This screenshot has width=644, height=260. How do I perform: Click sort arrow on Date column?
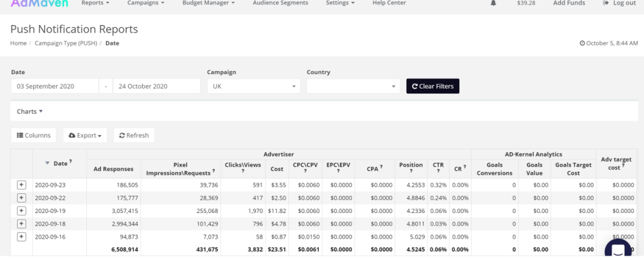pyautogui.click(x=47, y=163)
